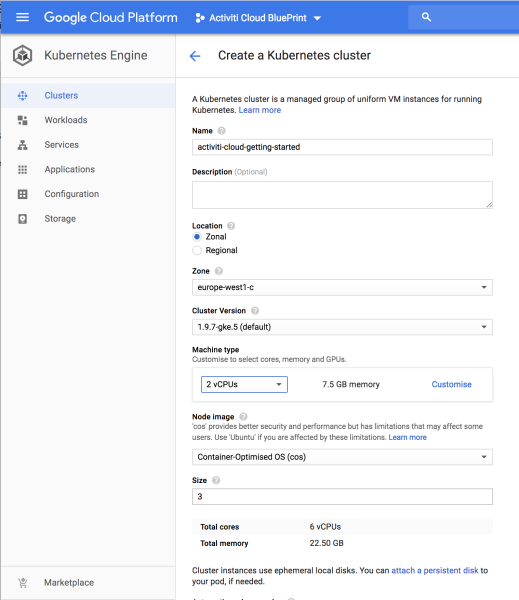Click the Customise machine type link

(x=452, y=385)
